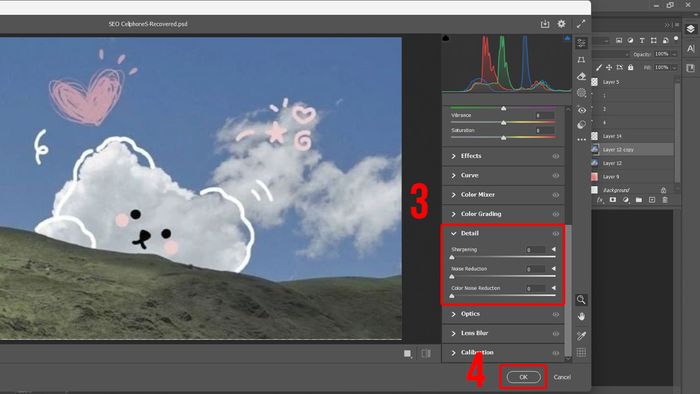Select the Geometry crop tool icon

(x=581, y=60)
